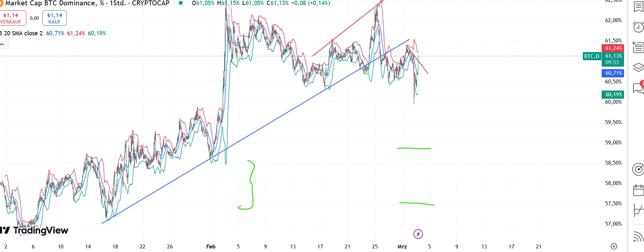Click the 57,00% price axis label
Viewport: 644px width, 252px height.
pyautogui.click(x=613, y=224)
